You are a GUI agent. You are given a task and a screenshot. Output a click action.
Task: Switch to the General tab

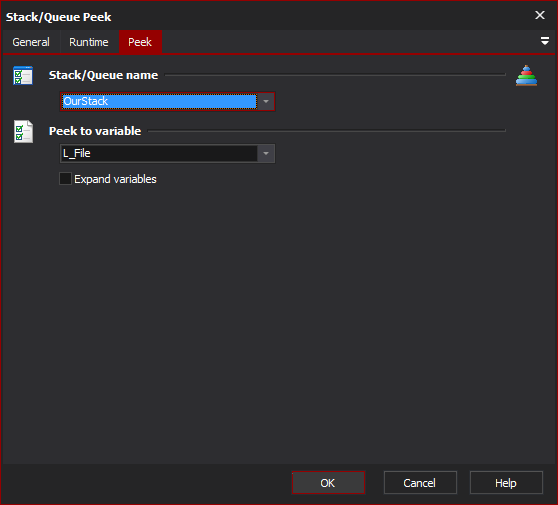click(31, 42)
